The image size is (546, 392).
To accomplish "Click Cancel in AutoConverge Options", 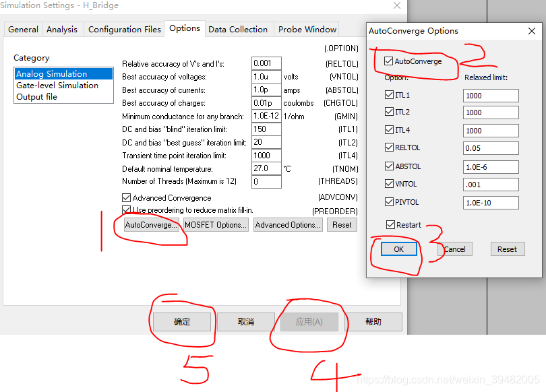I will [x=454, y=249].
